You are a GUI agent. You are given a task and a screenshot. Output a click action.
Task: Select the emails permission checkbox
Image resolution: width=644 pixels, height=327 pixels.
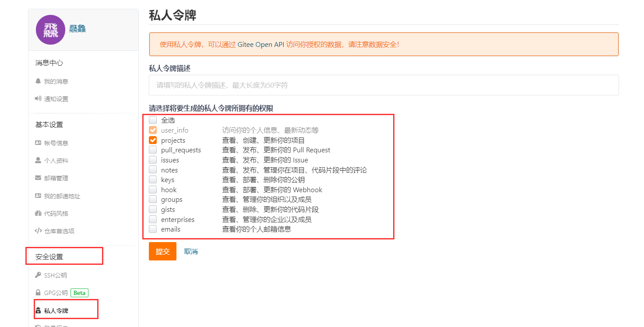153,229
